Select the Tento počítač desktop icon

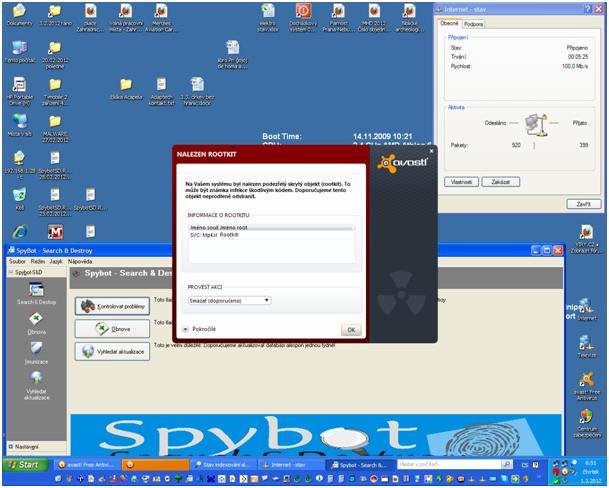click(19, 52)
